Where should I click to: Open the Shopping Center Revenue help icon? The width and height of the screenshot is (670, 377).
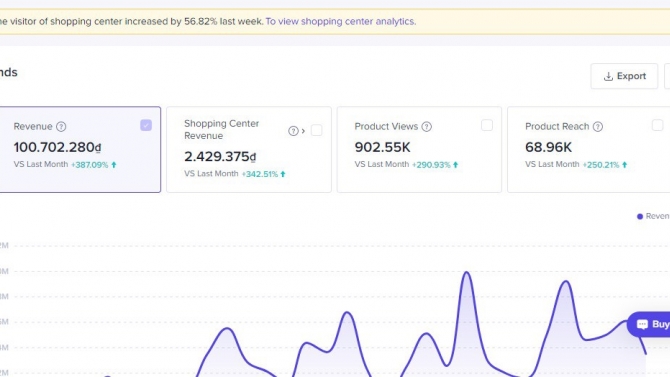pos(293,131)
